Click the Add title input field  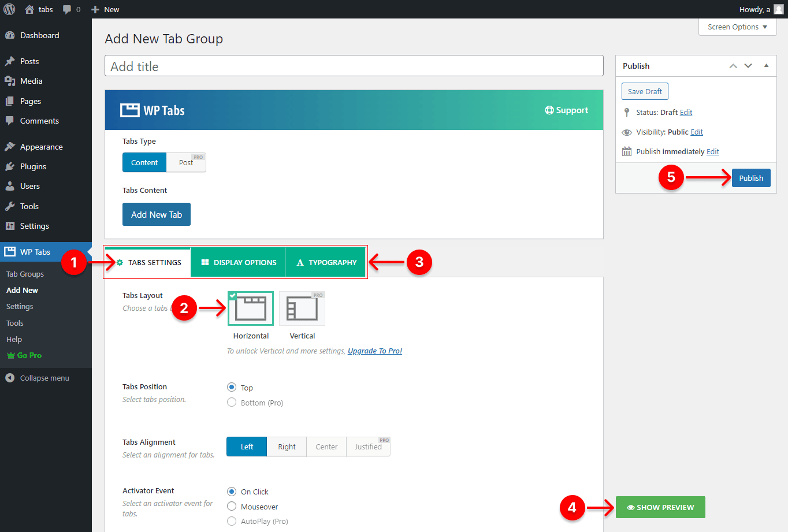(x=354, y=66)
